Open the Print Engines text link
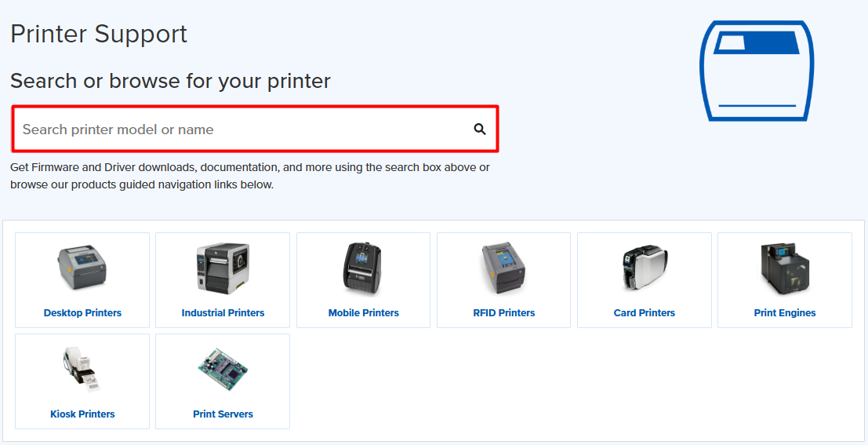 pyautogui.click(x=784, y=313)
